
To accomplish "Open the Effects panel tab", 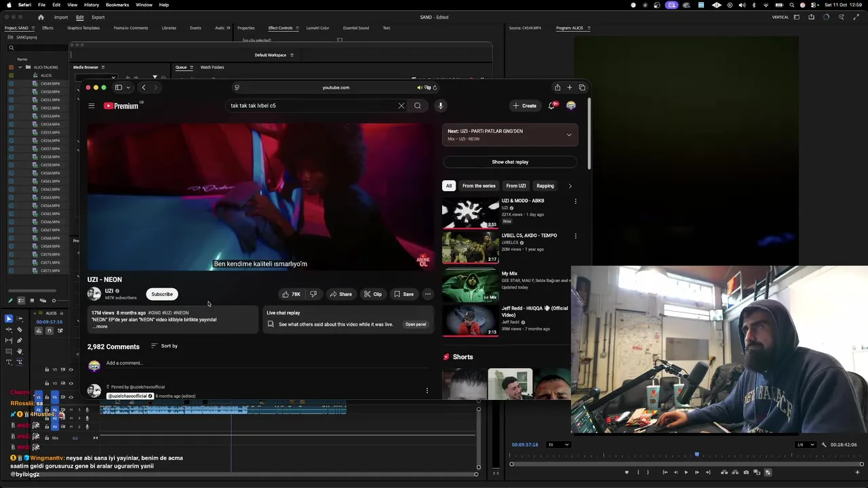I will coord(47,28).
